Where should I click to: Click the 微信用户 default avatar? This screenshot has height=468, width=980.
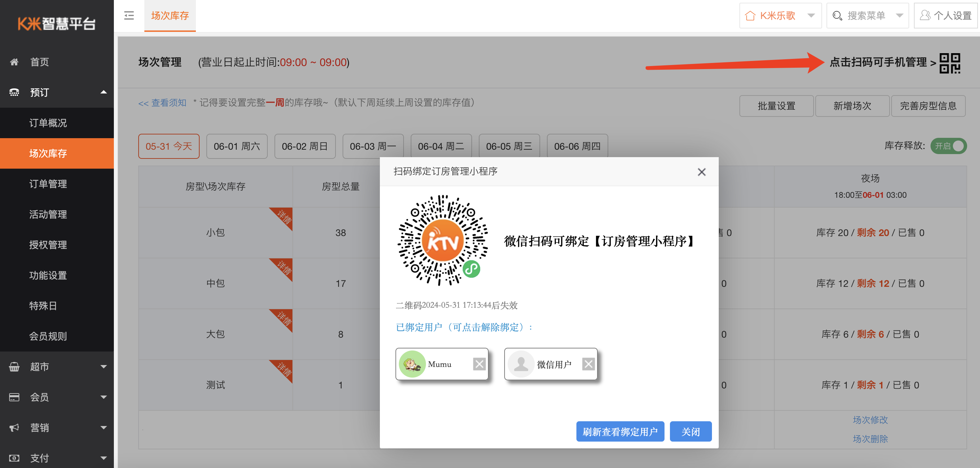(x=521, y=364)
